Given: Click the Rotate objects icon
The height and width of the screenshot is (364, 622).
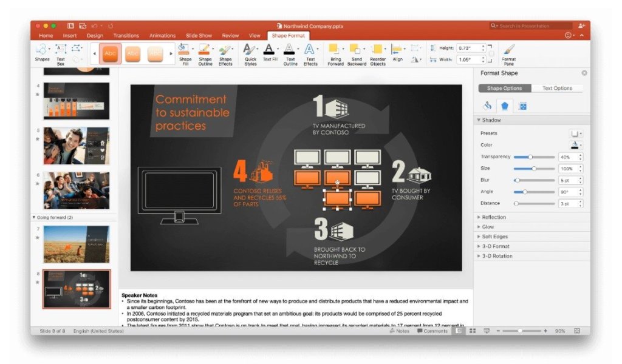Looking at the screenshot, I should click(x=414, y=60).
